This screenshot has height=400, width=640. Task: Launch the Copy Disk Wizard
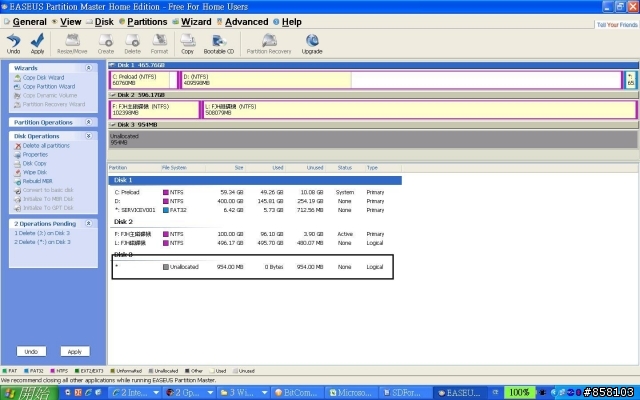[40, 78]
